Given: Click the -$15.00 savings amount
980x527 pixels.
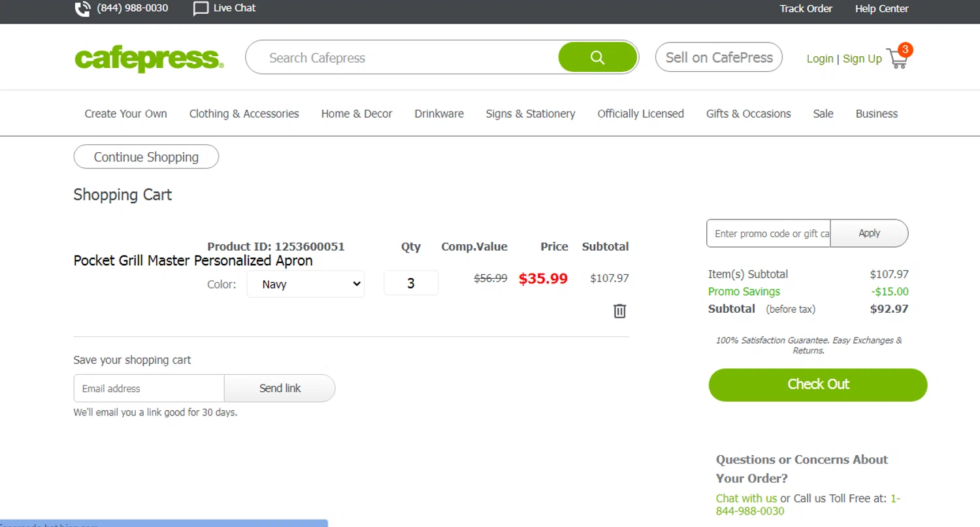Looking at the screenshot, I should (890, 291).
